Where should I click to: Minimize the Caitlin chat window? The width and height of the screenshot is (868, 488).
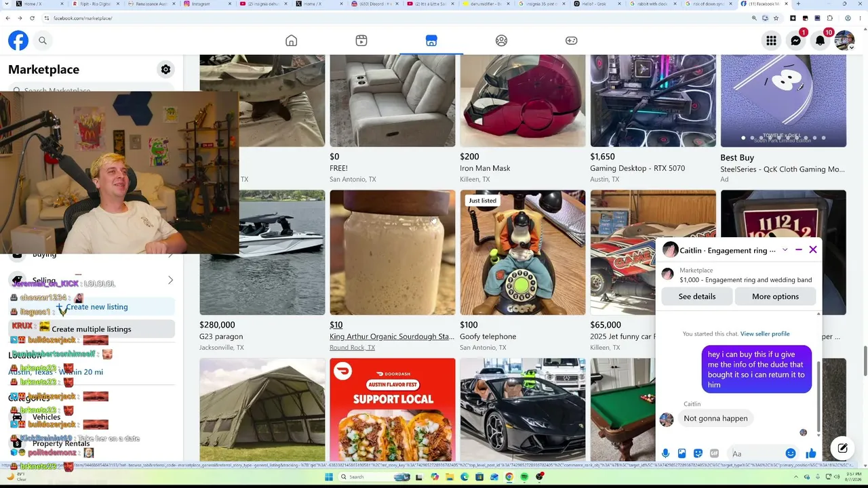coord(799,249)
